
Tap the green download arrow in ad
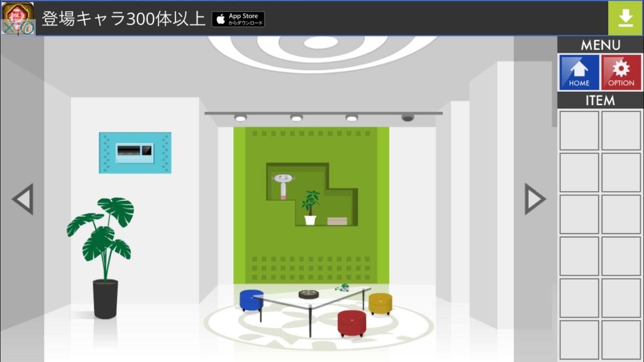[625, 18]
